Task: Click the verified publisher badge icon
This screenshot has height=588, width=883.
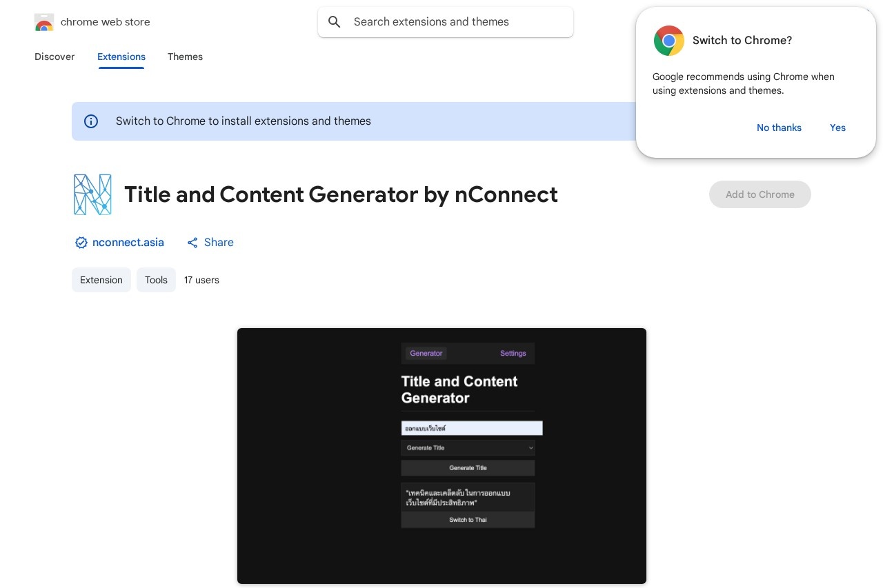Action: click(81, 243)
